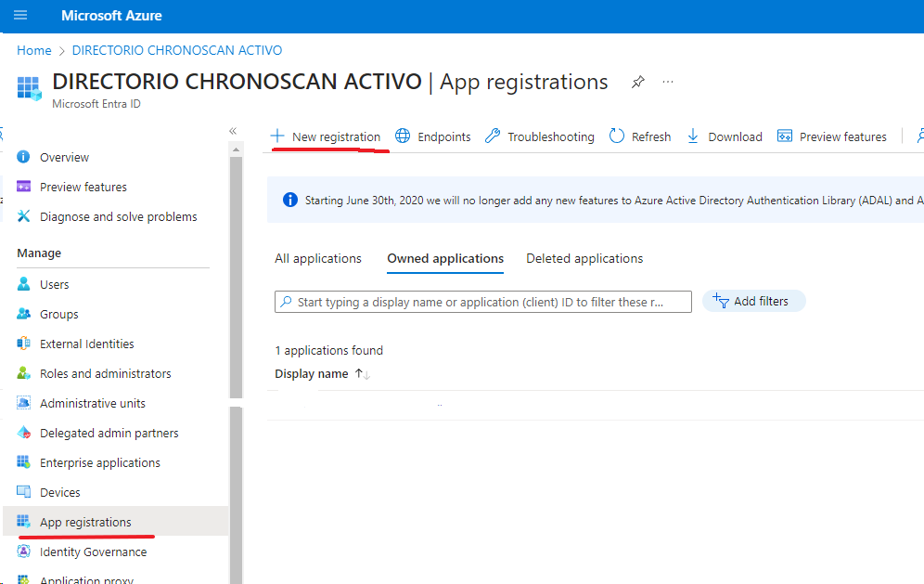Image resolution: width=924 pixels, height=584 pixels.
Task: Collapse the sidebar with double chevron
Action: coord(233,131)
